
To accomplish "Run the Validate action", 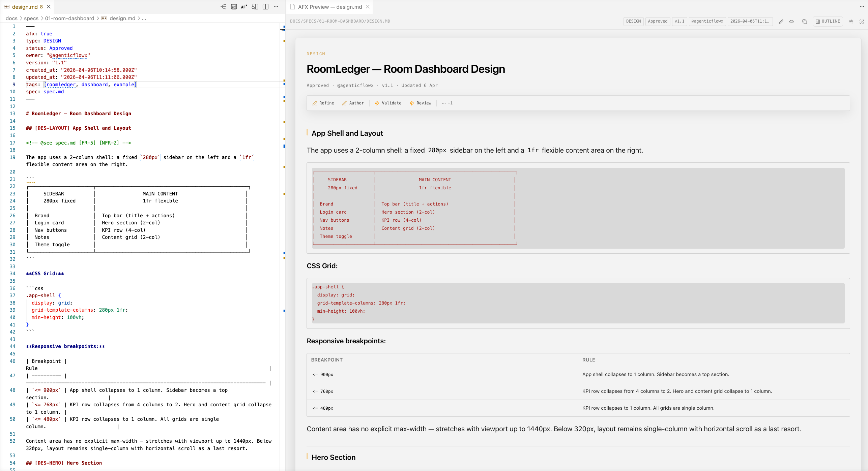I will click(388, 103).
